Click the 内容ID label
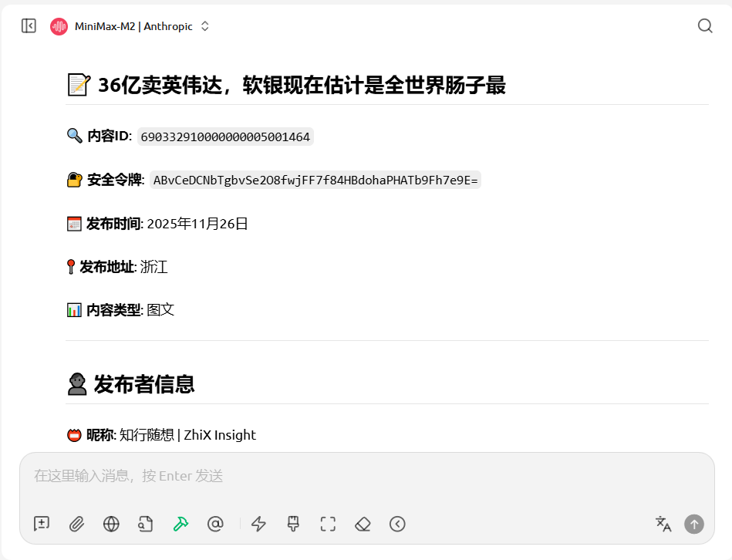 [110, 136]
